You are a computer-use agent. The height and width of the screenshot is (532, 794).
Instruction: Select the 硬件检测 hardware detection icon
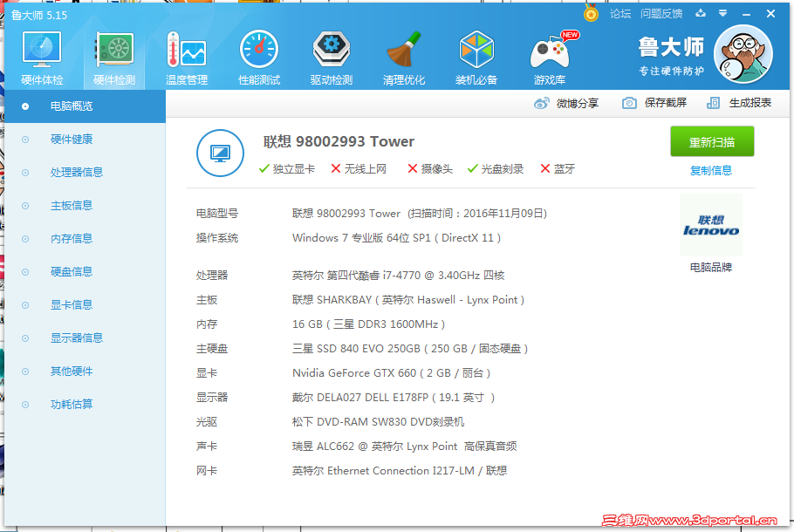click(114, 58)
